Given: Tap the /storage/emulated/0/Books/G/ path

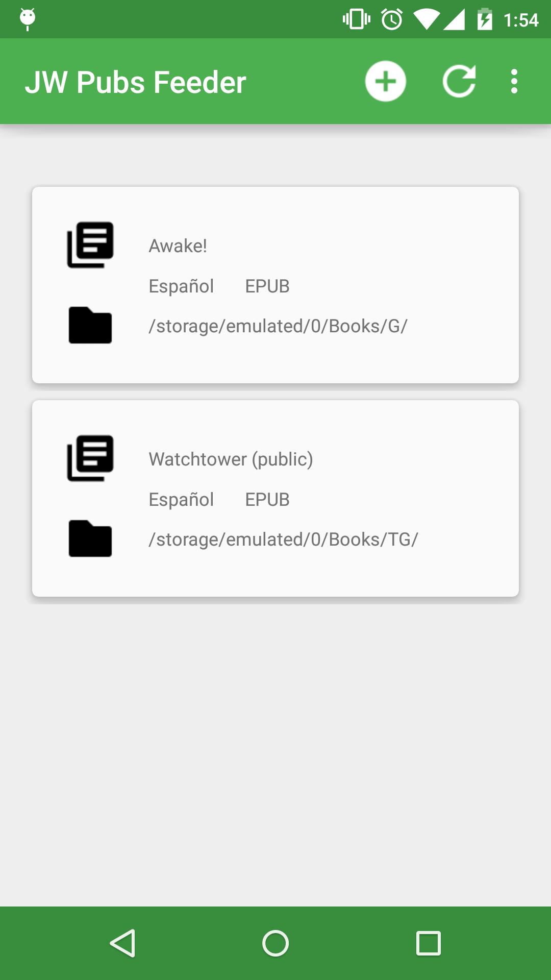Looking at the screenshot, I should pyautogui.click(x=278, y=326).
